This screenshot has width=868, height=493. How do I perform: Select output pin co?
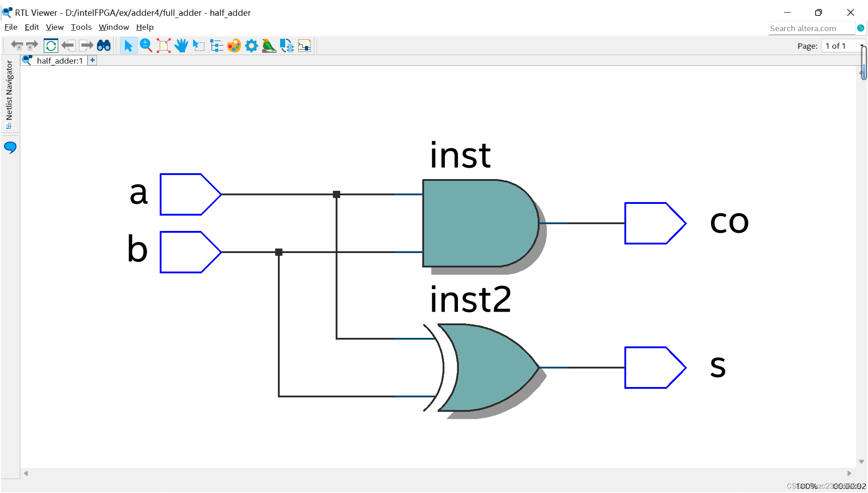655,223
